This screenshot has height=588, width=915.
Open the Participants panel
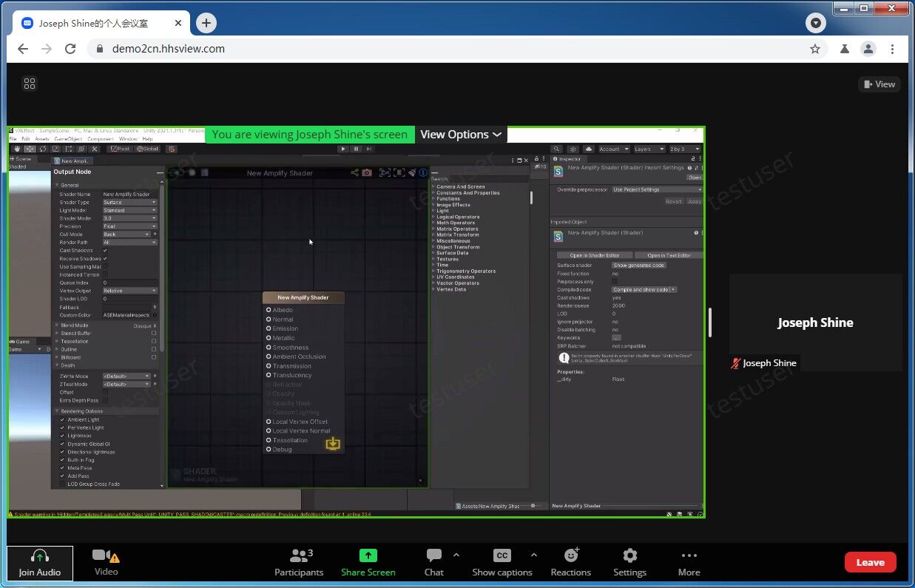[298, 555]
